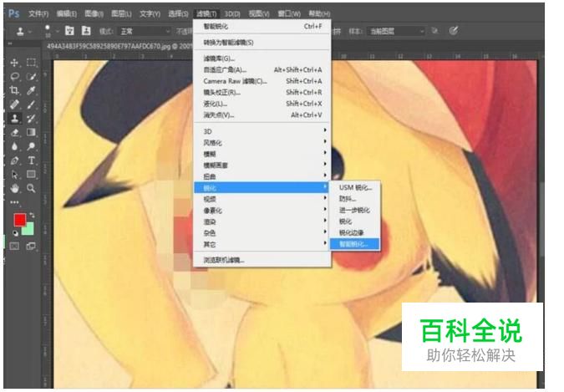Toggle tablet pressure controls size
The width and height of the screenshot is (564, 392).
coord(454,31)
